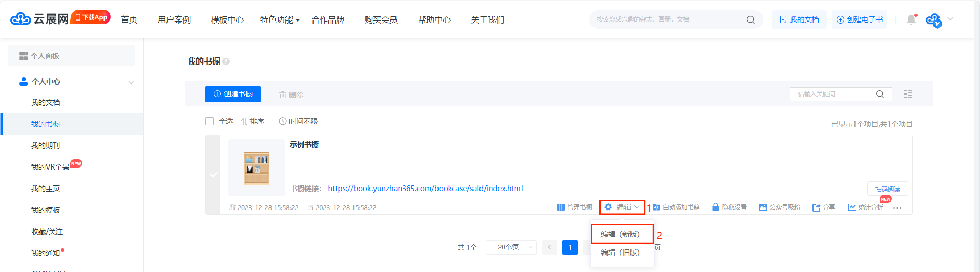
Task: Open 我的文档 in the sidebar
Action: (x=46, y=102)
